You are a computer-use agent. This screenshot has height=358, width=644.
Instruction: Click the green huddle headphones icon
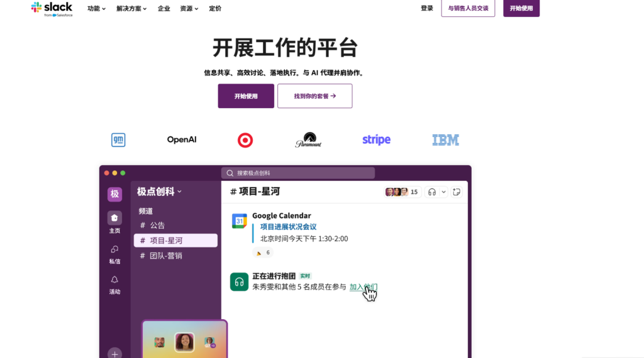(239, 282)
